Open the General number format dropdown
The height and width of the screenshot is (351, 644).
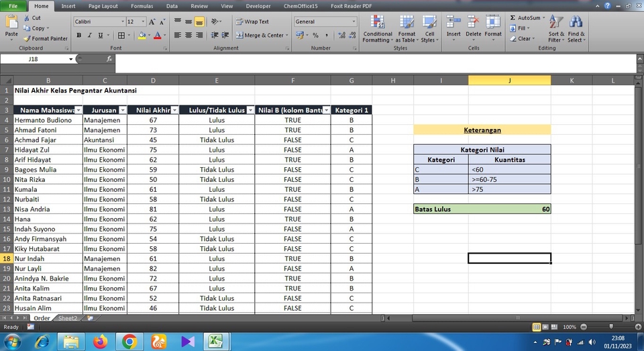click(354, 21)
